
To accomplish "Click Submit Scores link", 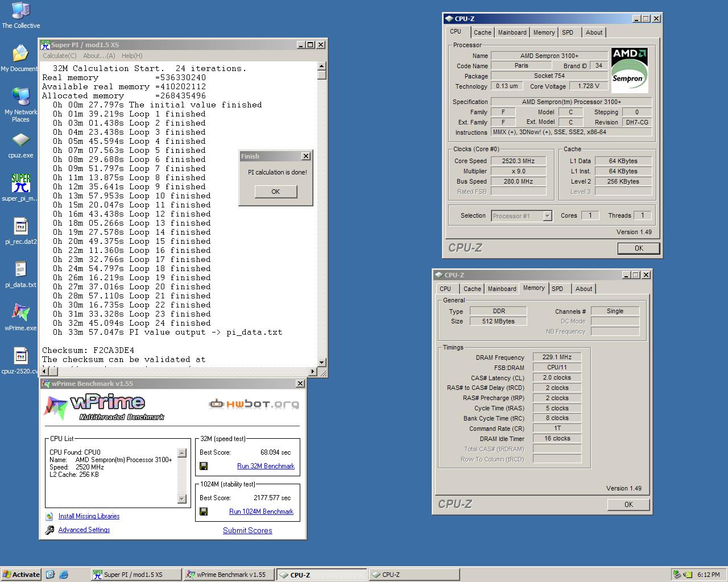I will [x=247, y=530].
